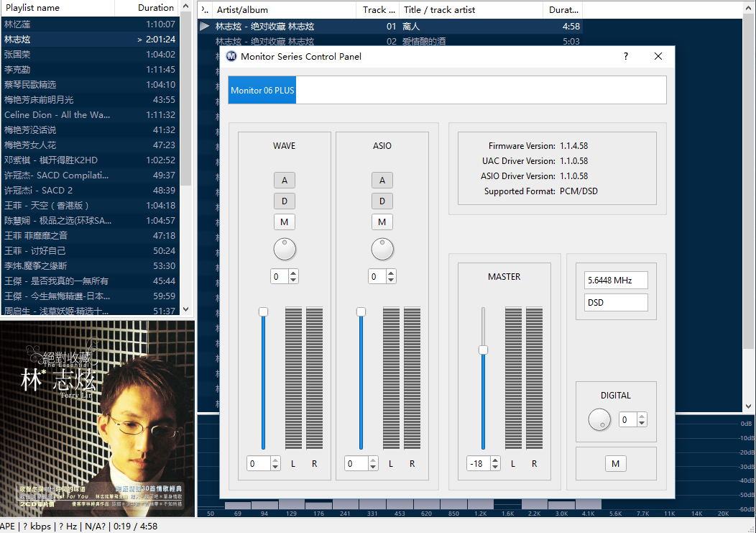This screenshot has height=533, width=756.
Task: Select the Monitor 06 PLUS device tab
Action: 262,91
